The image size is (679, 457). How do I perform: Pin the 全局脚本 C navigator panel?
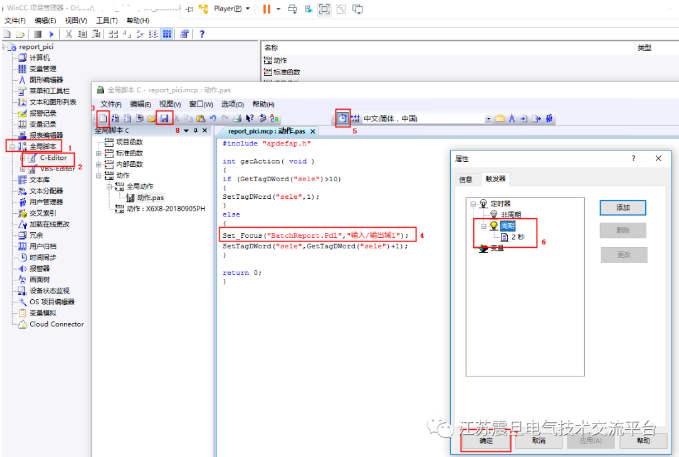pos(196,130)
